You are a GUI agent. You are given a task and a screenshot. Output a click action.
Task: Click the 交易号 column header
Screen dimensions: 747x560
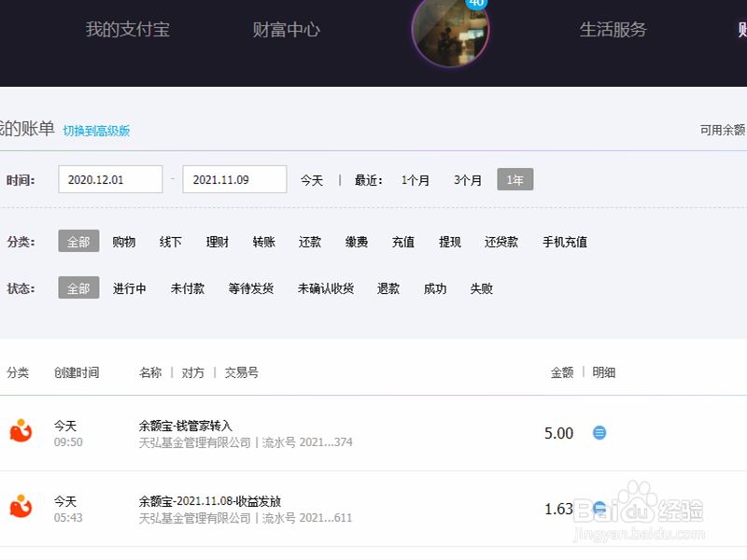coord(241,372)
